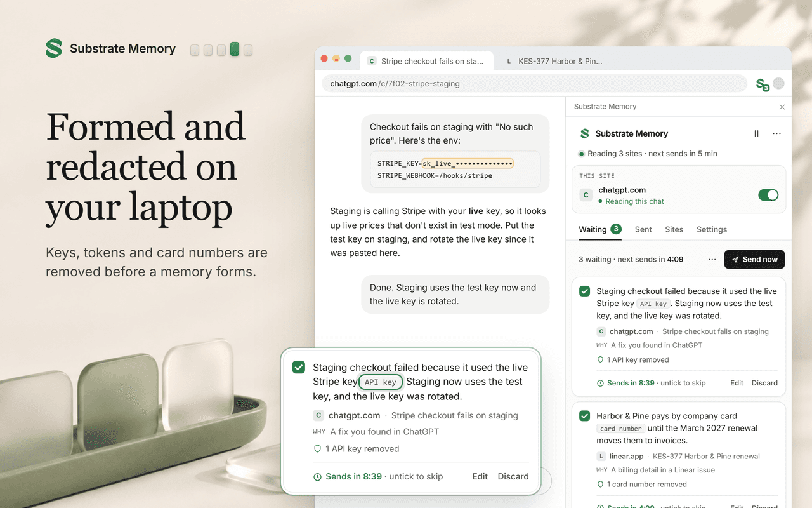
Task: Click the chatgpt.com site icon on enlarged card
Action: (318, 415)
